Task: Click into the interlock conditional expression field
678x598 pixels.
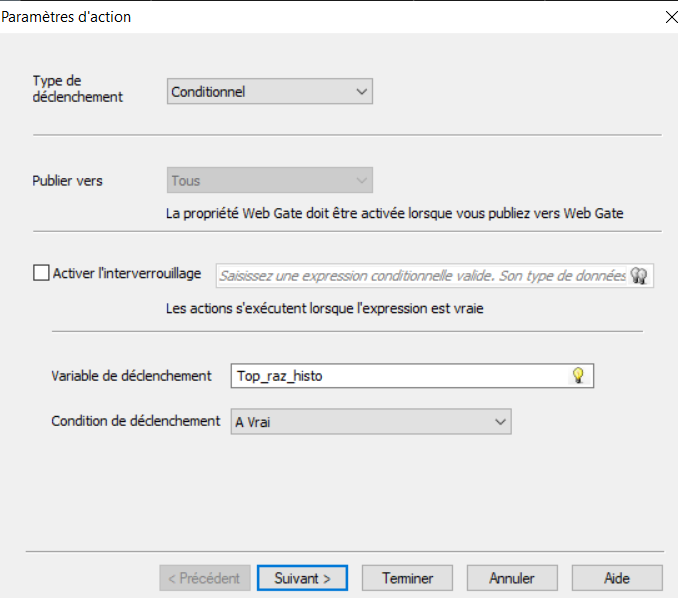Action: click(420, 275)
